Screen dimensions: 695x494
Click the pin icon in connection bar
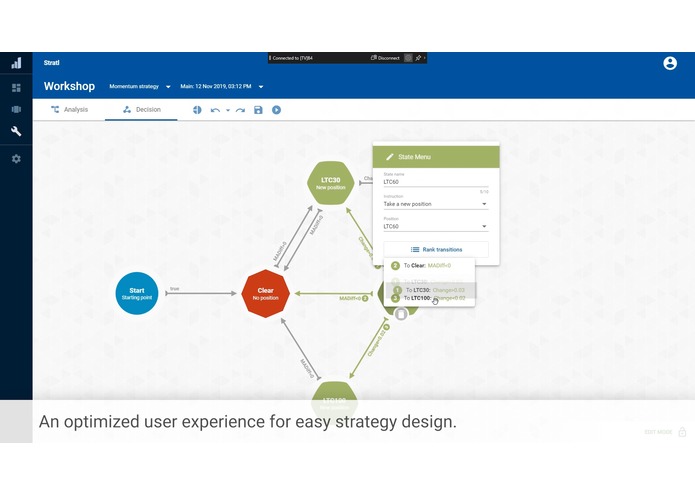418,58
